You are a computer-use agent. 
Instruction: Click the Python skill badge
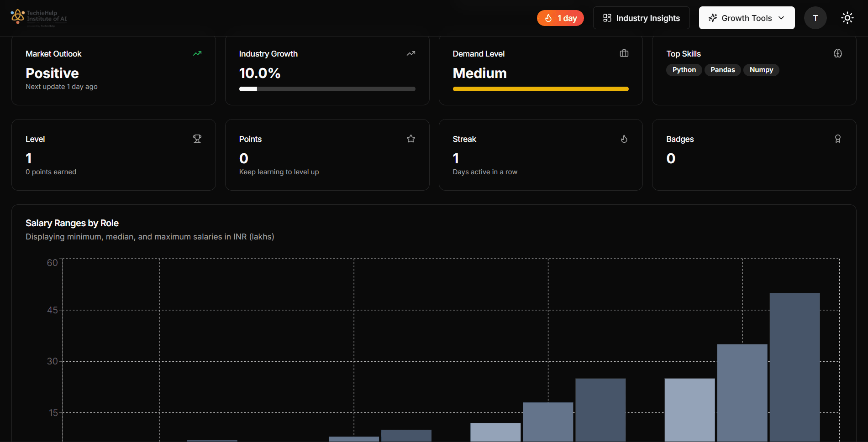(684, 70)
